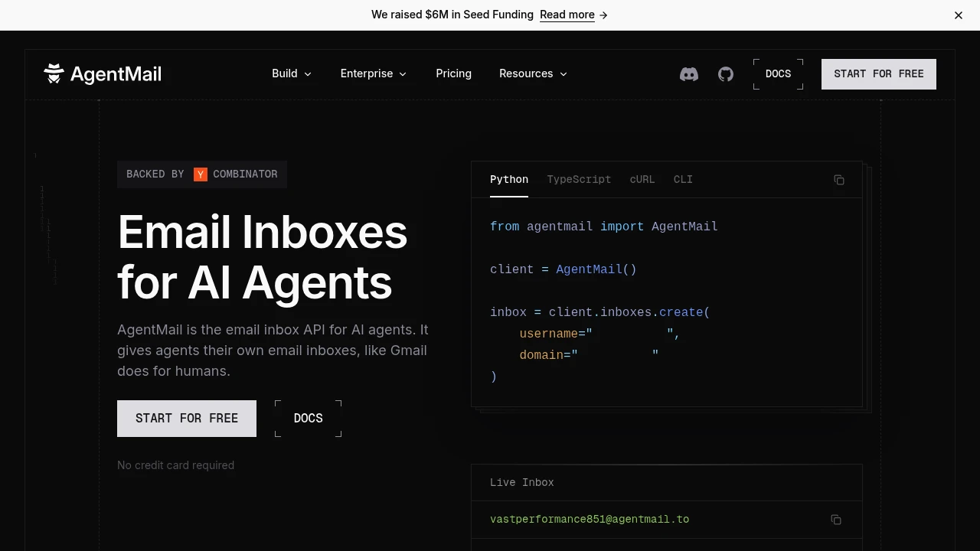Click the 'We raised $6M in Seed Funding' text

452,15
